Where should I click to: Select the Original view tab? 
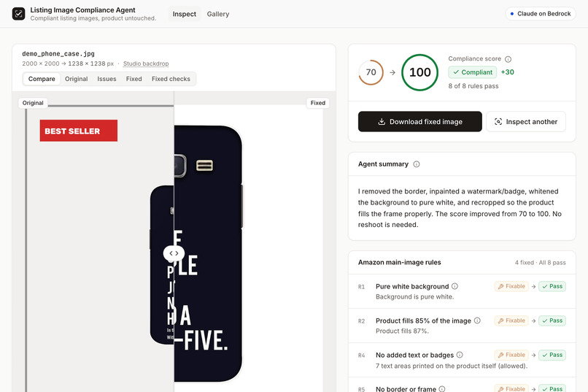pos(76,79)
